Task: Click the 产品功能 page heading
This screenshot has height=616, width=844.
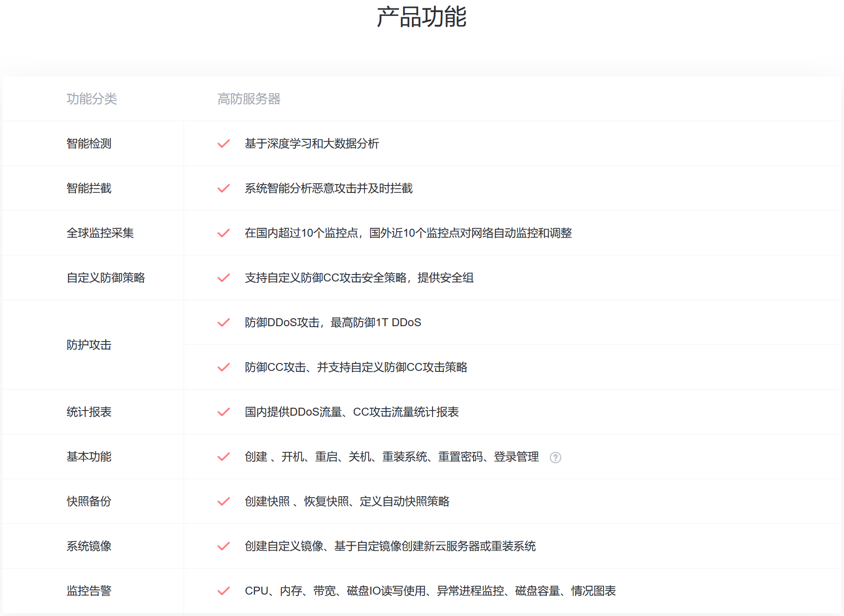Action: (x=421, y=17)
